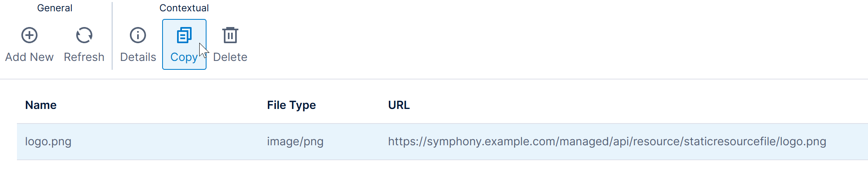Click the divider between General and Contextual
Viewport: 868px width, 184px height.
pyautogui.click(x=112, y=36)
